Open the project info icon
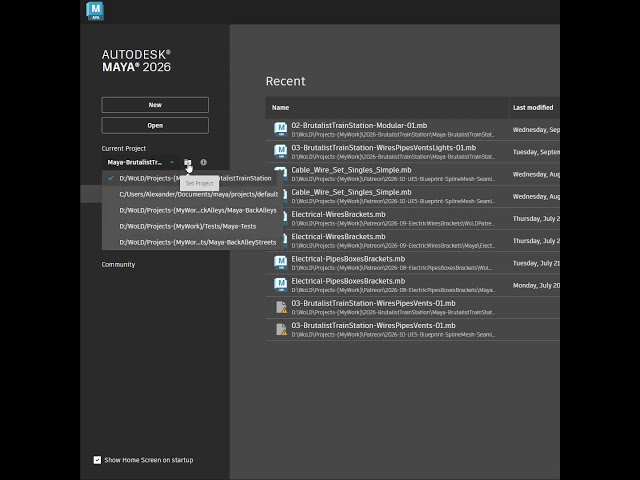Screen dimensions: 640x480 [x=203, y=162]
